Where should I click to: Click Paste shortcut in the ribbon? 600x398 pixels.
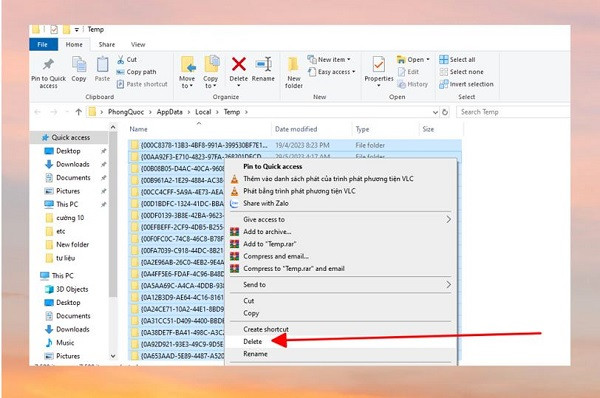point(142,84)
